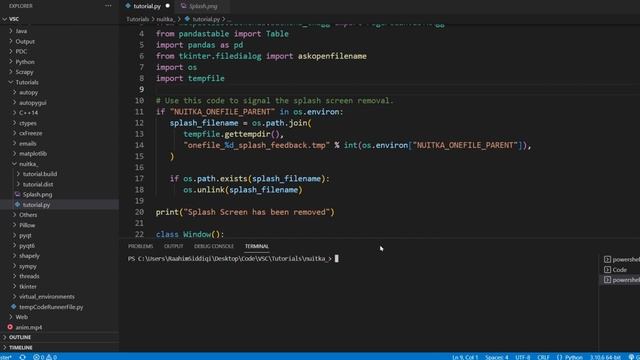Open the PROBLEMS panel tab
This screenshot has height=360, width=640.
[140, 246]
